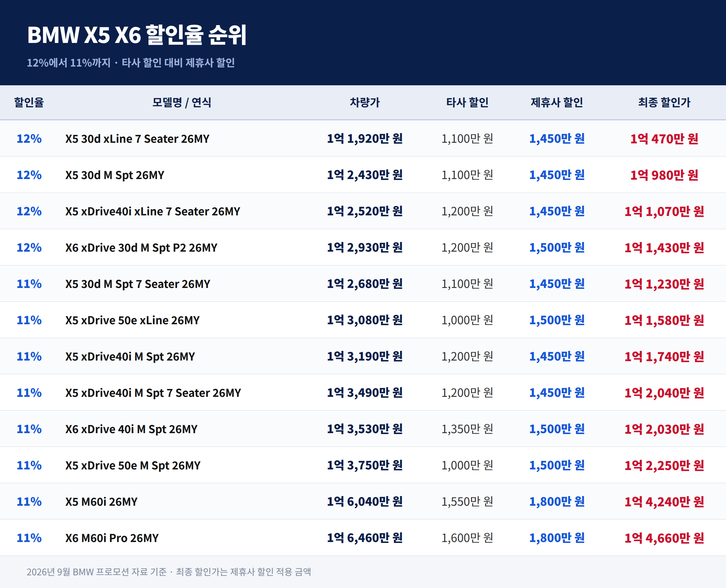Select final price "1억 1,430만 원"

[x=664, y=248]
